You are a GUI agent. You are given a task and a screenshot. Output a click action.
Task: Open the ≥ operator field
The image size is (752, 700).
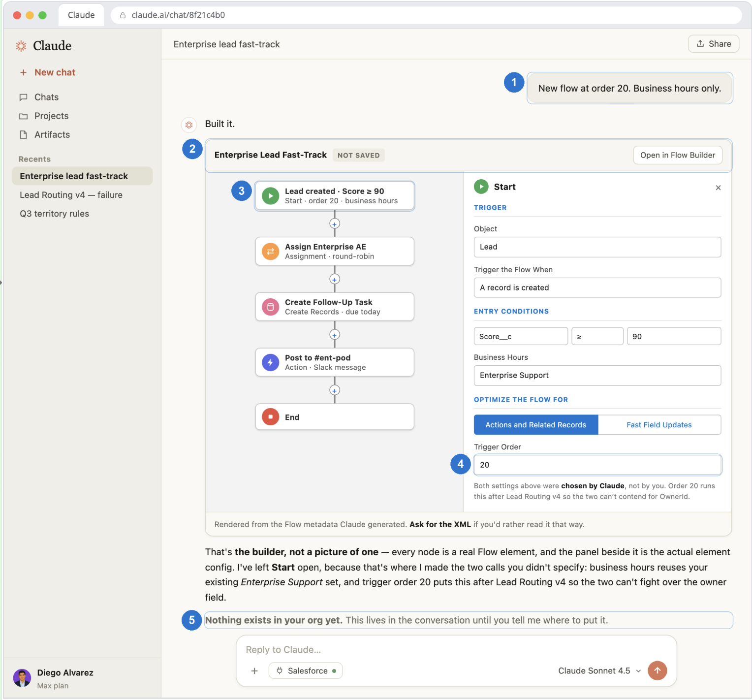[597, 336]
